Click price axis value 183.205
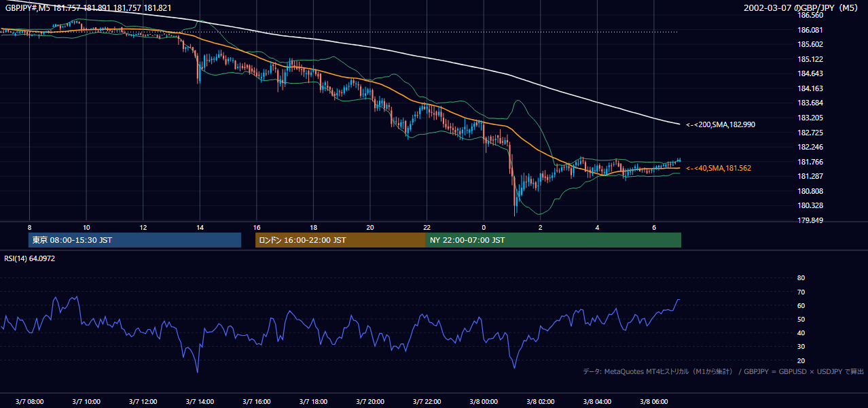The width and height of the screenshot is (868, 408). pos(810,118)
